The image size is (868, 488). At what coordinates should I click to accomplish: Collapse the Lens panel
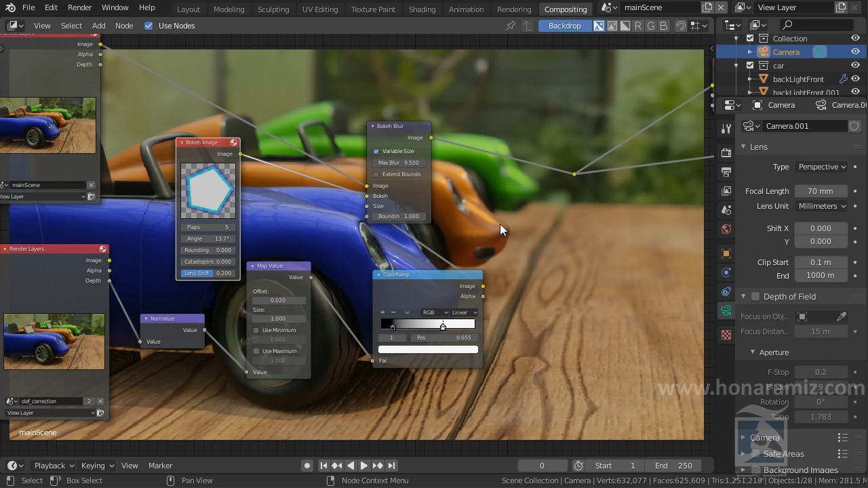(x=744, y=146)
